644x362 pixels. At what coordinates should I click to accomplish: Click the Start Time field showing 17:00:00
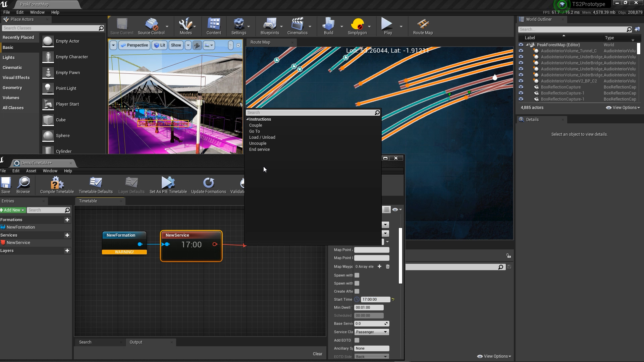pos(375,299)
